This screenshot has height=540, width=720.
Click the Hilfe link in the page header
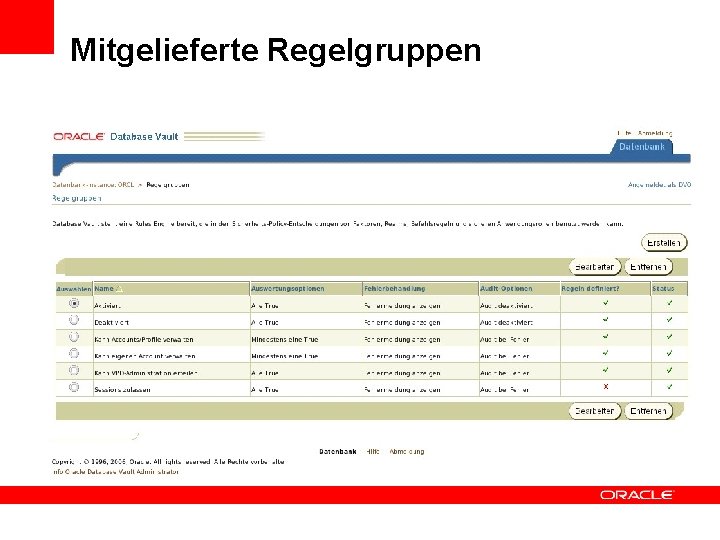point(624,133)
